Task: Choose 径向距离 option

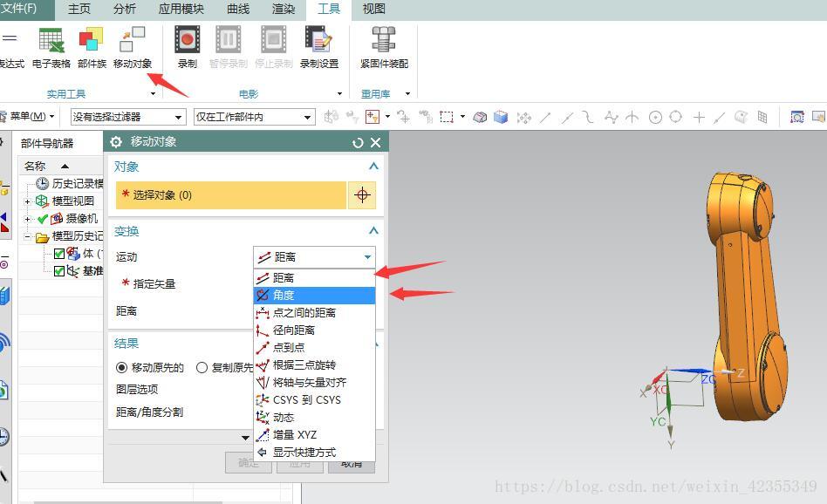Action: point(314,330)
